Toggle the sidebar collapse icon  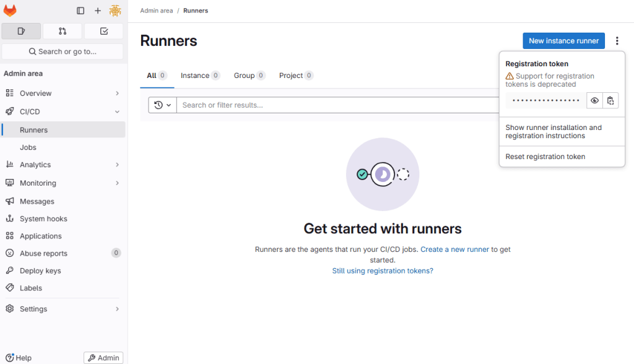point(80,11)
